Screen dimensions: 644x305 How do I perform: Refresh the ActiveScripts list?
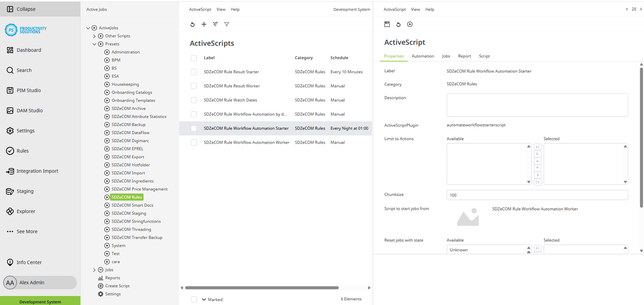click(193, 24)
